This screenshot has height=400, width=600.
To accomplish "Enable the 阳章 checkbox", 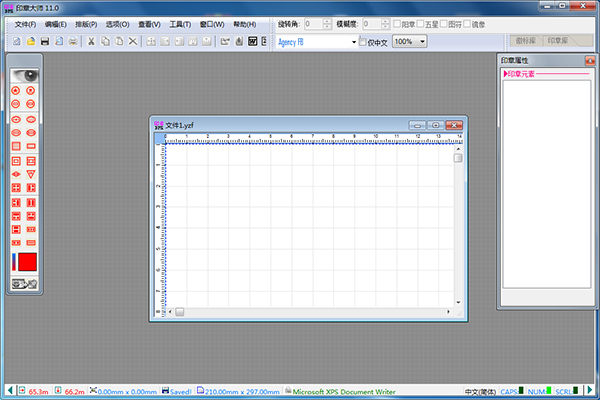I will [x=396, y=23].
